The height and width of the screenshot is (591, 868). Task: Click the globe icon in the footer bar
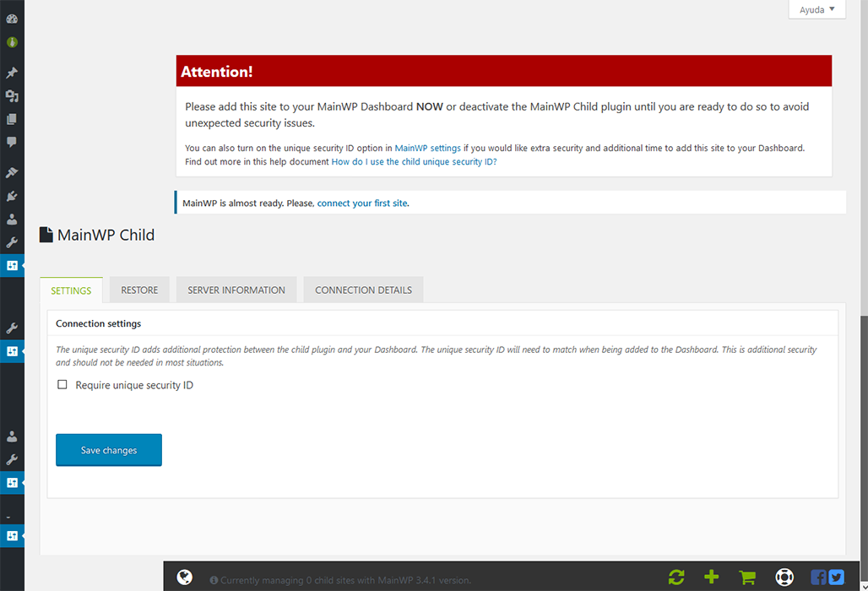click(x=185, y=577)
